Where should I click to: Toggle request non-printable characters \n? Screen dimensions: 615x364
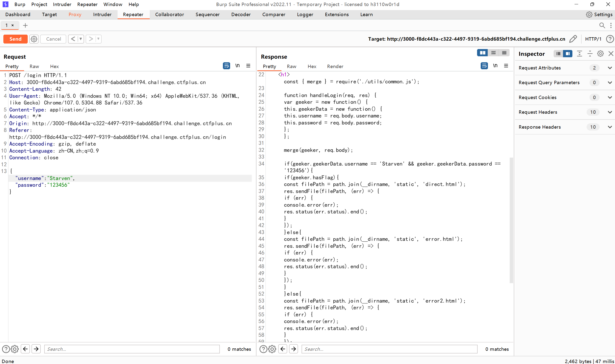[237, 66]
